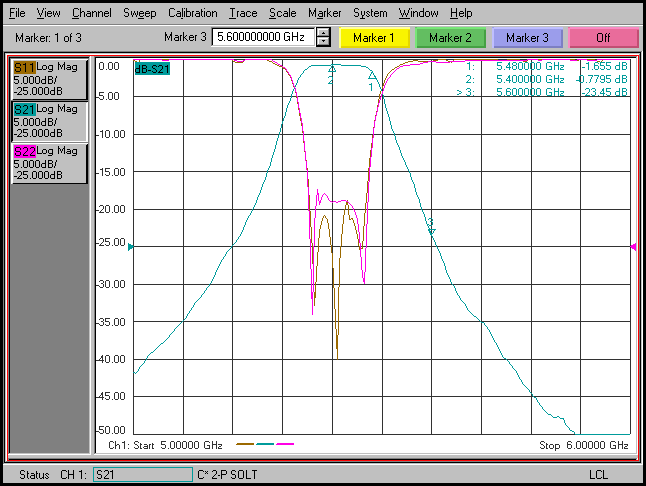Open the Help menu
Image resolution: width=646 pixels, height=486 pixels.
461,13
